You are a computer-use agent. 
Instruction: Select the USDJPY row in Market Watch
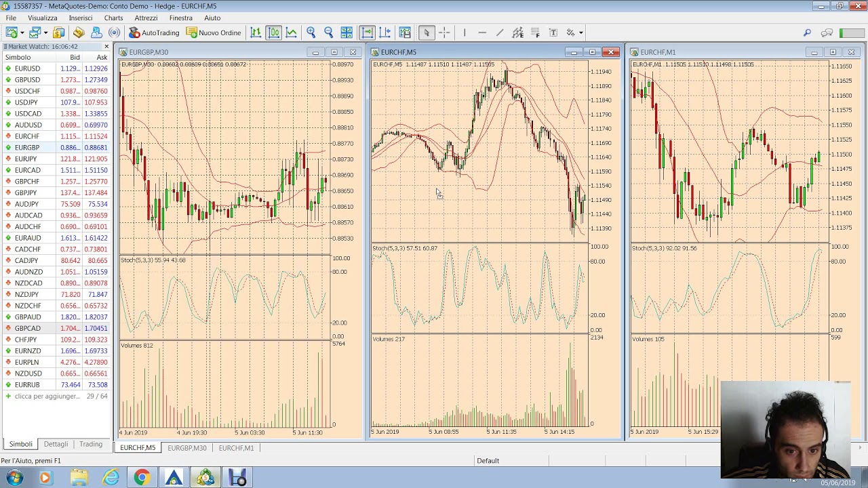pos(56,102)
